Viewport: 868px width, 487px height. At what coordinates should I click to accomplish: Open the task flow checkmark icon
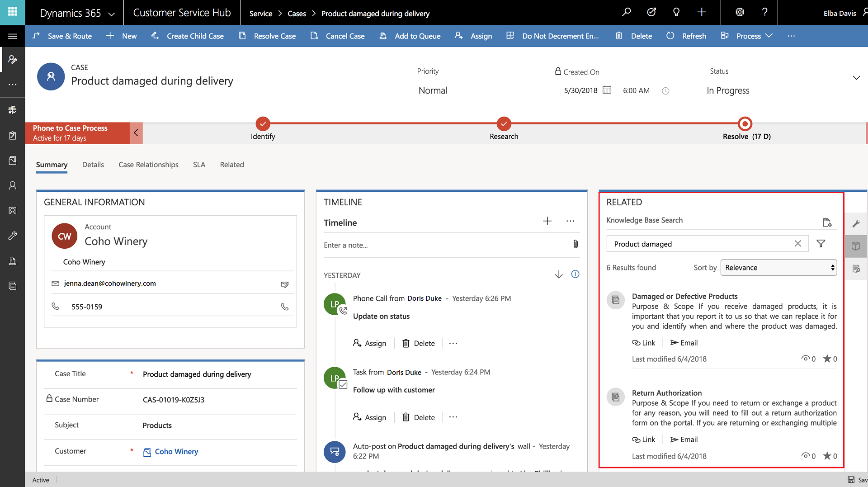pos(651,12)
